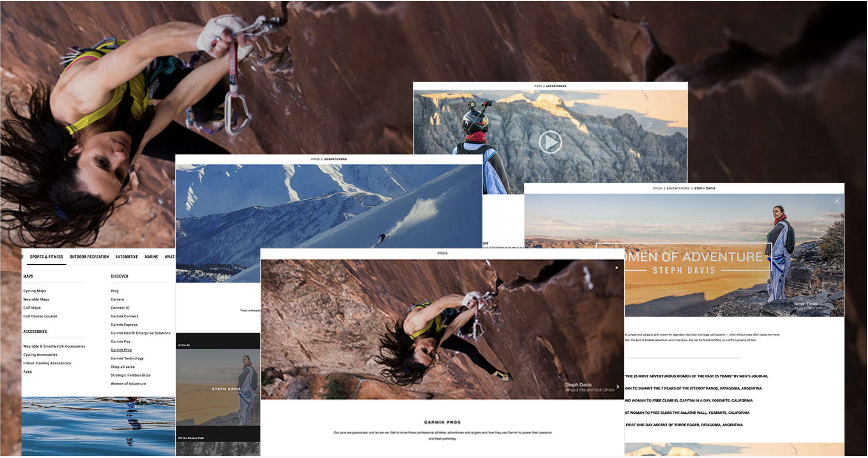Play the wingsuit video on the Adventurers page
Screen dimensions: 868x458
[x=550, y=142]
